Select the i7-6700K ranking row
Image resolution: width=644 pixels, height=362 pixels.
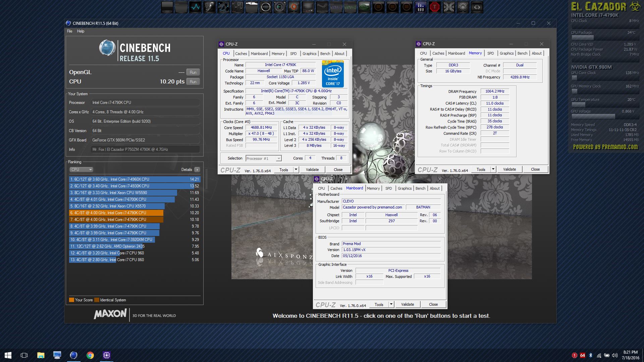[135, 199]
